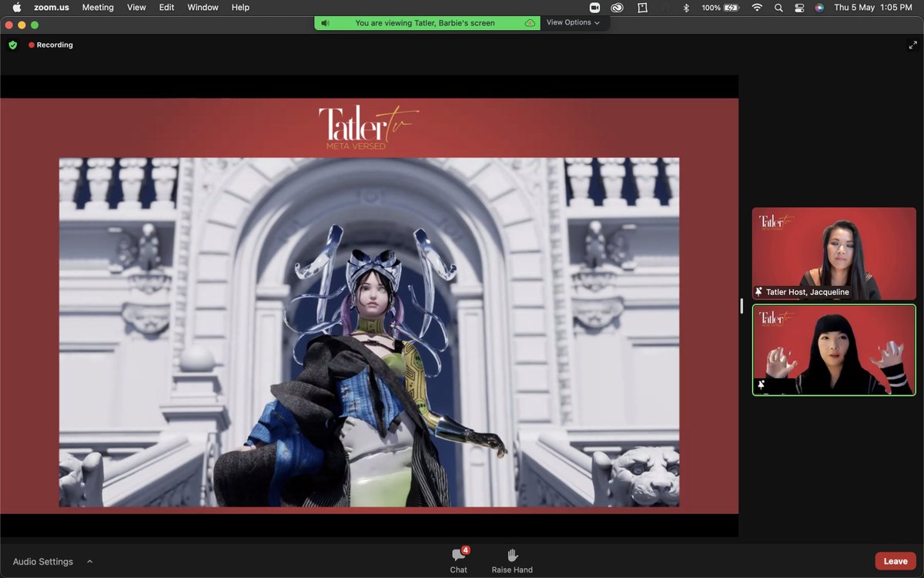Image resolution: width=924 pixels, height=578 pixels.
Task: Open the Help menu
Action: (240, 7)
